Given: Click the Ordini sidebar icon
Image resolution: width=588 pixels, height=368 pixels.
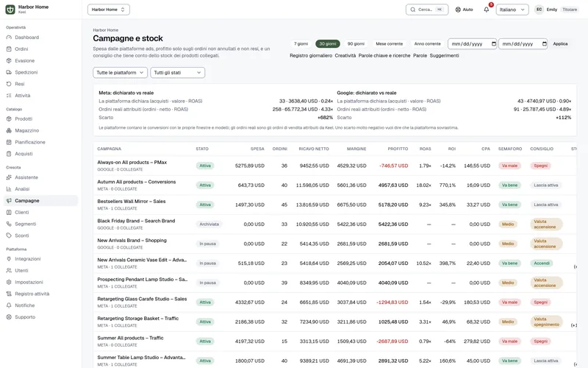Looking at the screenshot, I should (x=9, y=49).
